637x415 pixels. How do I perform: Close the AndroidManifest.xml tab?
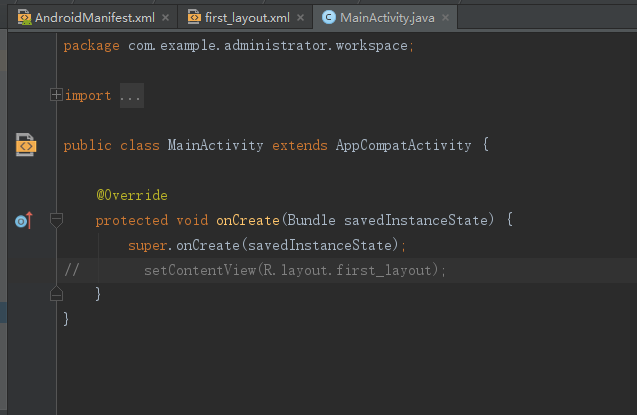165,17
